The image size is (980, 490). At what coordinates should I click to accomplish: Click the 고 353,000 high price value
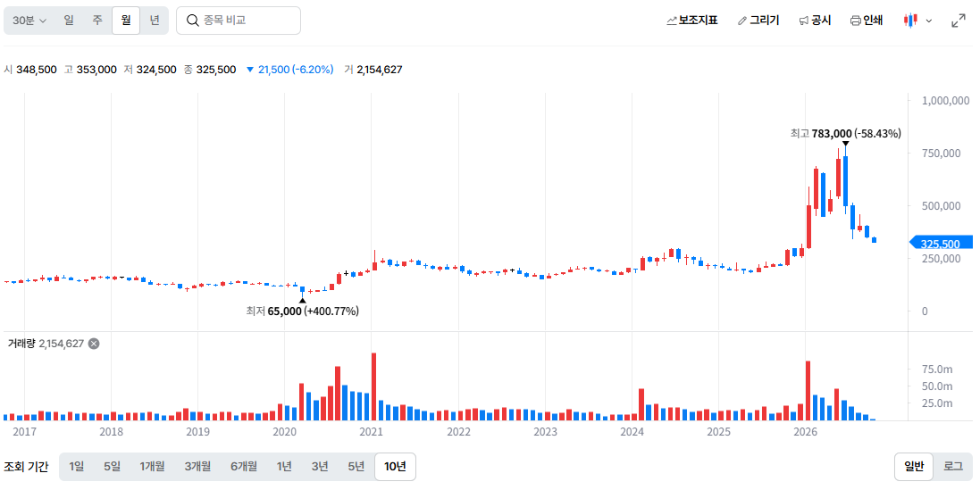point(90,70)
